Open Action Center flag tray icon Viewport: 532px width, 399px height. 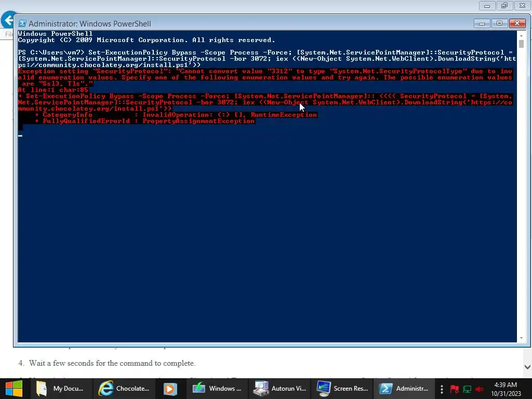pyautogui.click(x=454, y=389)
